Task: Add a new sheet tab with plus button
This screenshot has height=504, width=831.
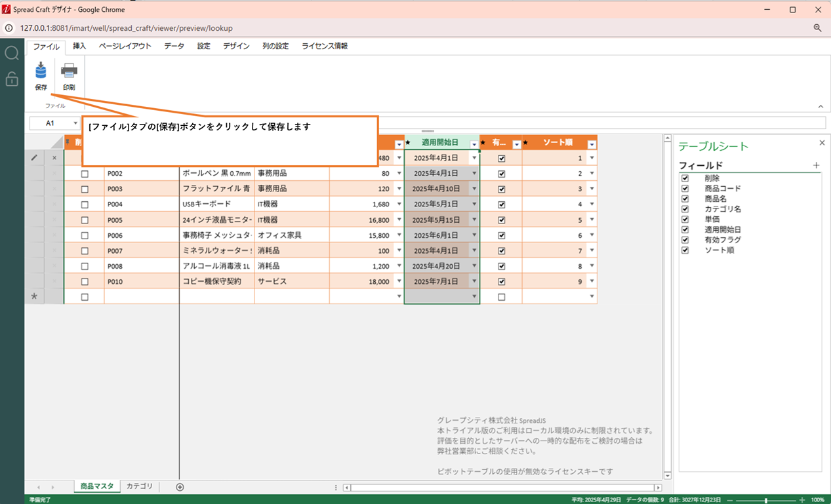Action: point(180,487)
